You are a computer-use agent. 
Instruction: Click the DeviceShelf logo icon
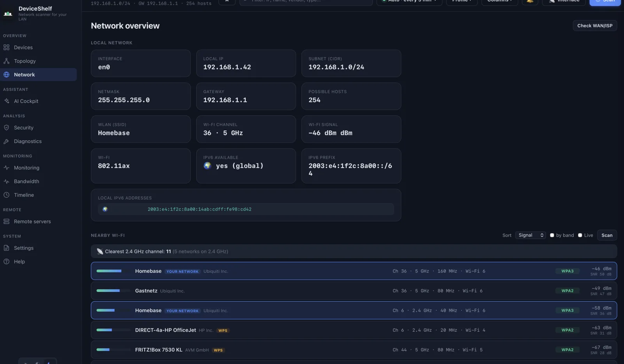pyautogui.click(x=8, y=14)
